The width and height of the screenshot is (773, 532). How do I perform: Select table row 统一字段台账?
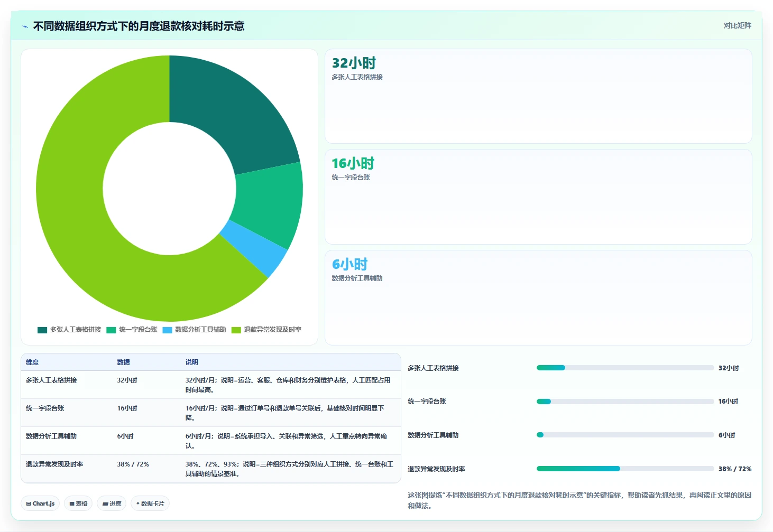[211, 413]
